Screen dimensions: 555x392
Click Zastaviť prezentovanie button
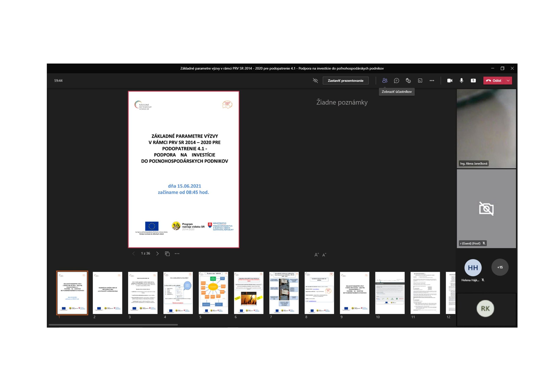pos(345,80)
